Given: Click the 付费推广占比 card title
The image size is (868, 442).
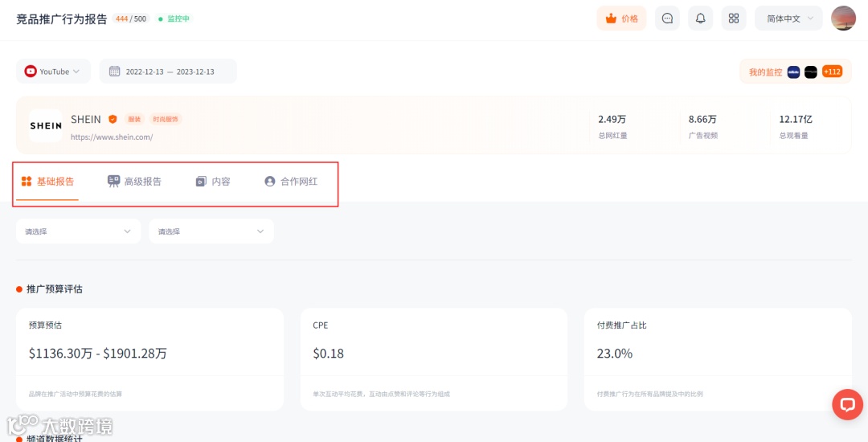Looking at the screenshot, I should 621,325.
